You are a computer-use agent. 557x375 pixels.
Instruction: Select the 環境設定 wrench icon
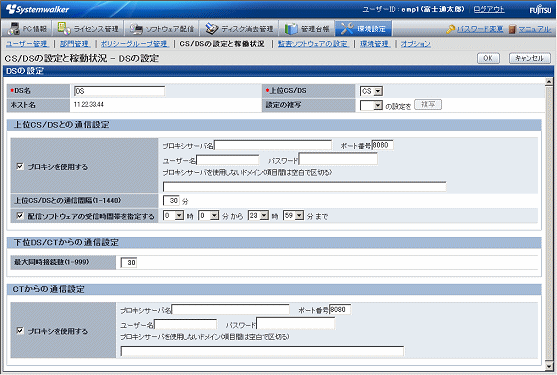click(347, 28)
